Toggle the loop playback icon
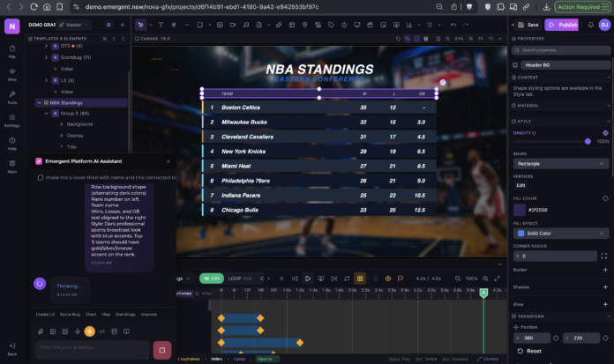Viewport: 614px width, 364px height. pos(347,279)
